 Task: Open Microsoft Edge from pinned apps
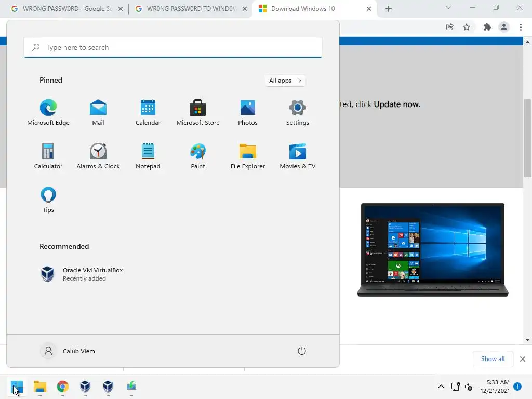(x=48, y=113)
